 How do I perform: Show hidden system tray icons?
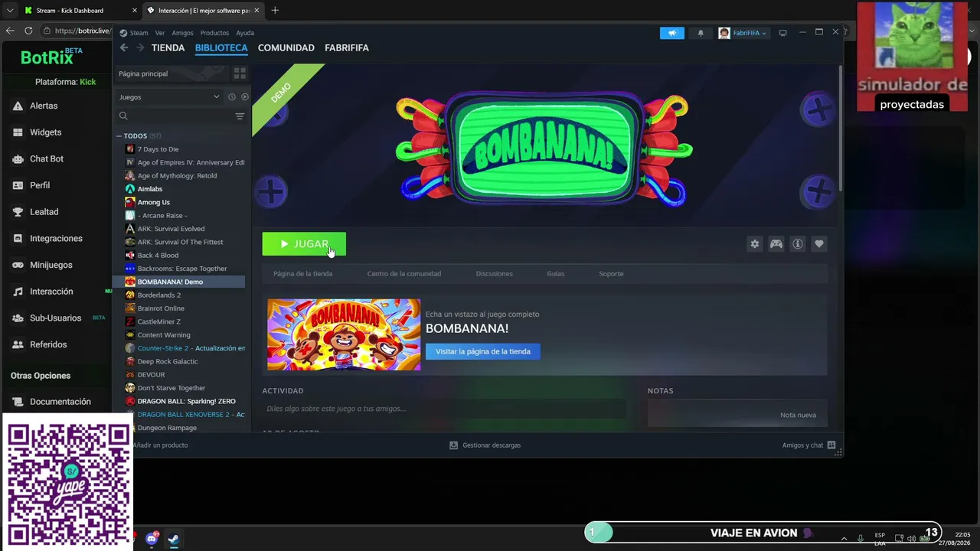click(844, 538)
